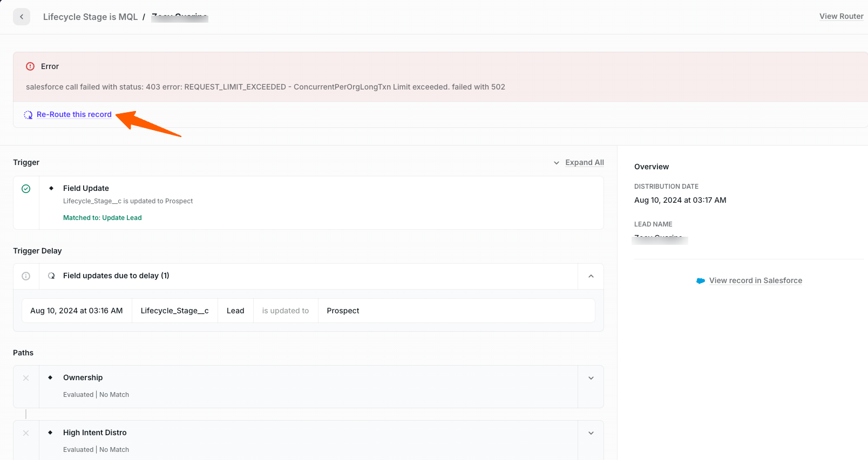Click the X status icon on Ownership path
This screenshot has width=868, height=460.
(x=26, y=378)
